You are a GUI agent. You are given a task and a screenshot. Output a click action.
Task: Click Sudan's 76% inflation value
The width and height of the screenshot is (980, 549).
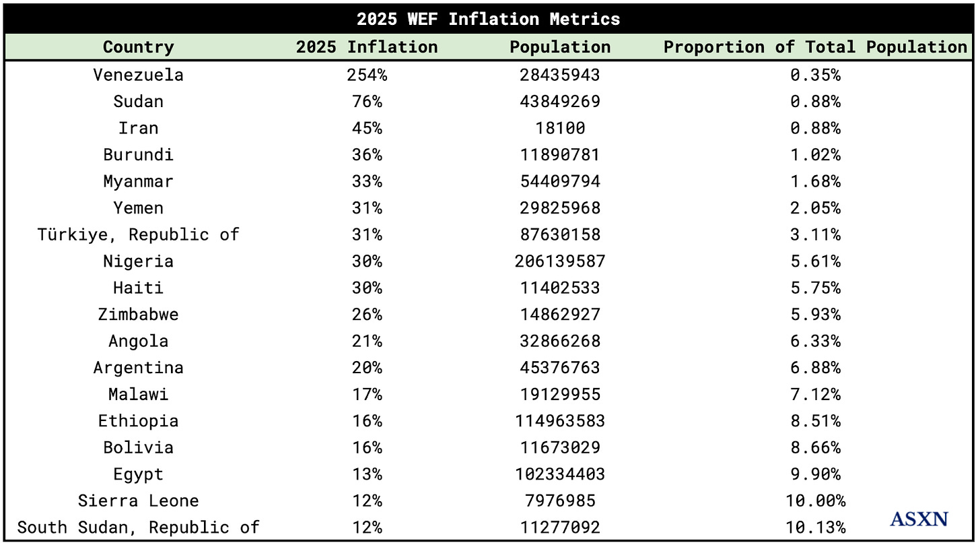(367, 102)
